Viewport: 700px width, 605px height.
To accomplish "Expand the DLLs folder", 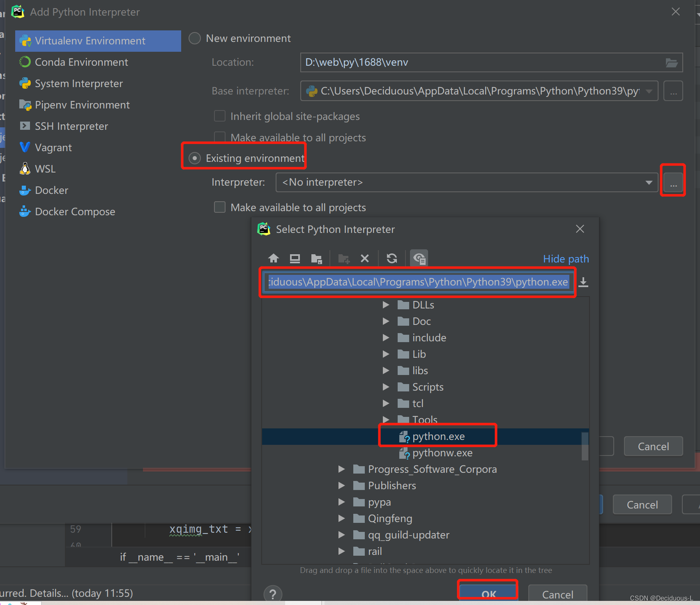I will (x=386, y=305).
